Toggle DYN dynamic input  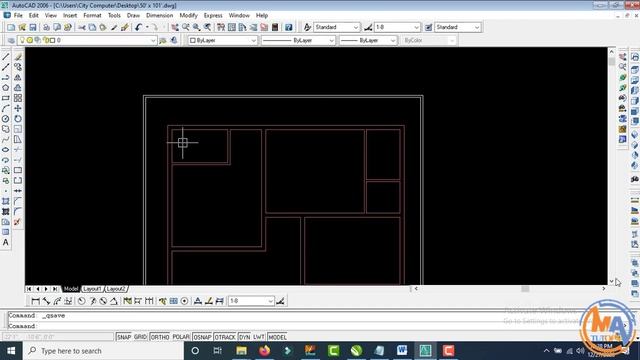tap(244, 337)
